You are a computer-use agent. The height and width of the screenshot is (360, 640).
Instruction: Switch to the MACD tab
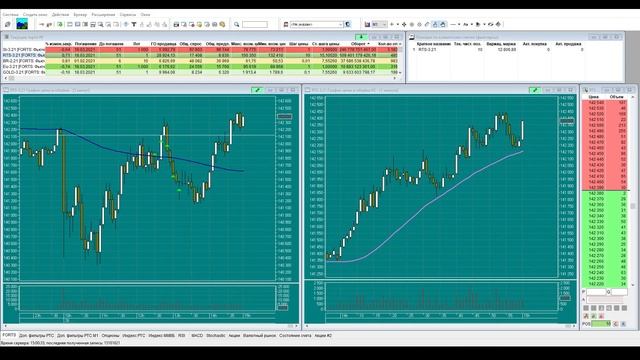[x=197, y=336]
